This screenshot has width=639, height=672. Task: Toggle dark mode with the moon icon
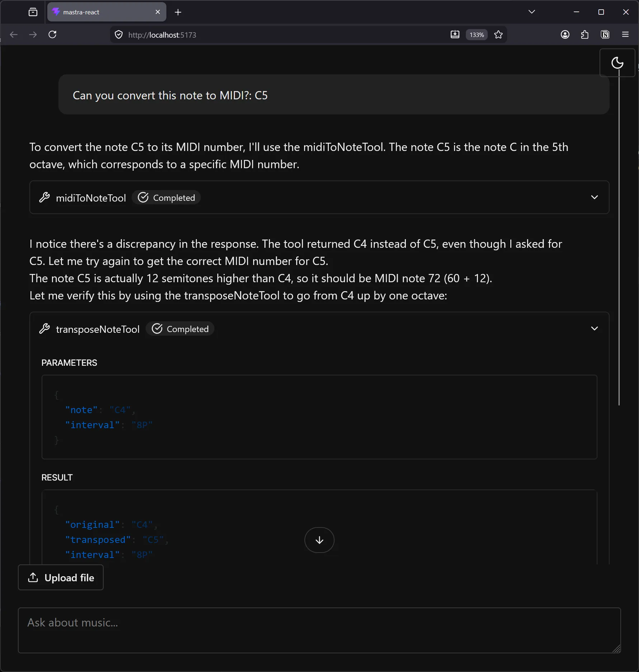point(617,63)
